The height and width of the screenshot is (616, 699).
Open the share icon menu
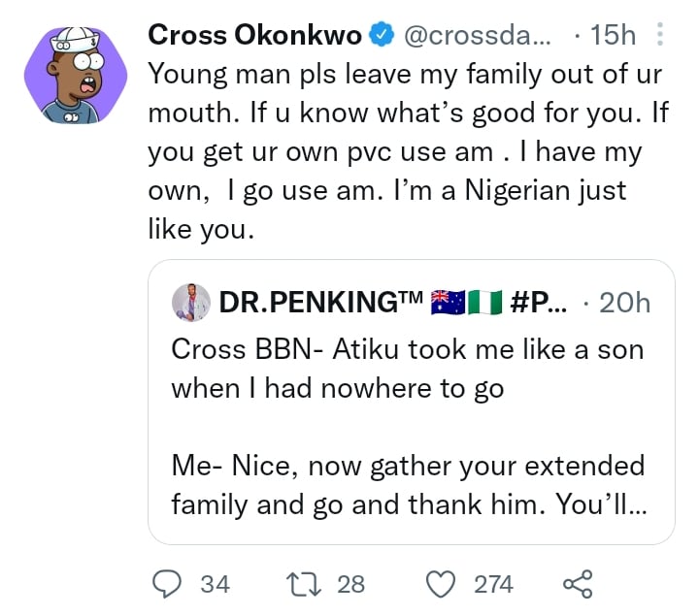[577, 583]
